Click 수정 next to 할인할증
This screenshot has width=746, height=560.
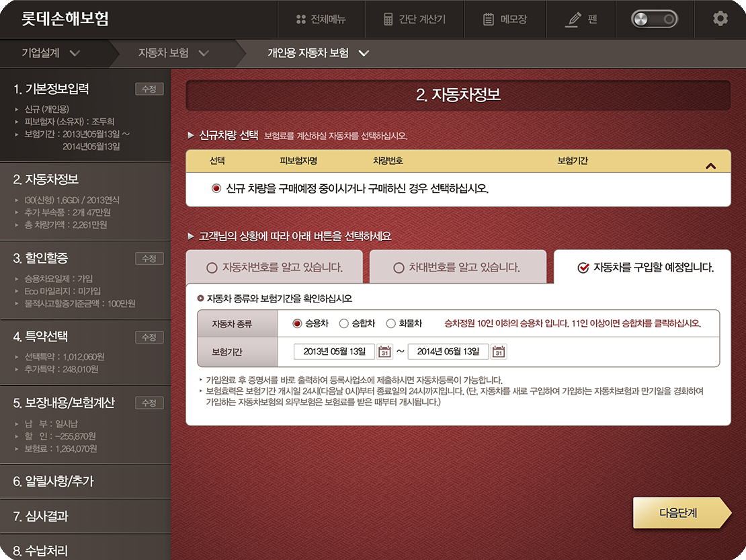(149, 258)
